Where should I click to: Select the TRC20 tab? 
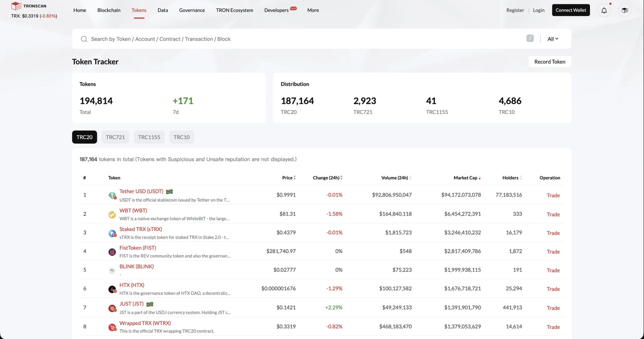tap(85, 137)
